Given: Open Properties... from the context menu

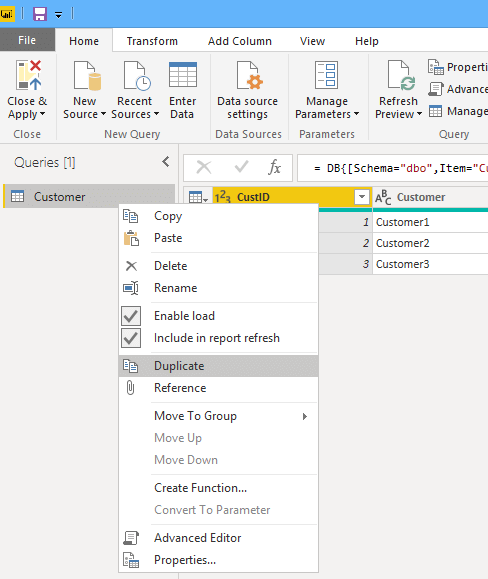Looking at the screenshot, I should tap(219, 560).
